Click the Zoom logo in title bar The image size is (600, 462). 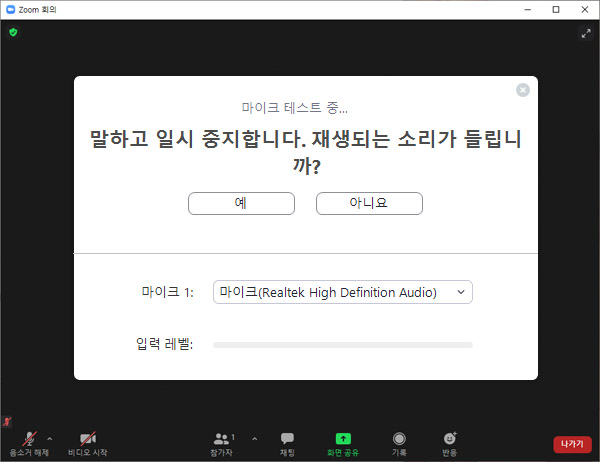pos(10,9)
